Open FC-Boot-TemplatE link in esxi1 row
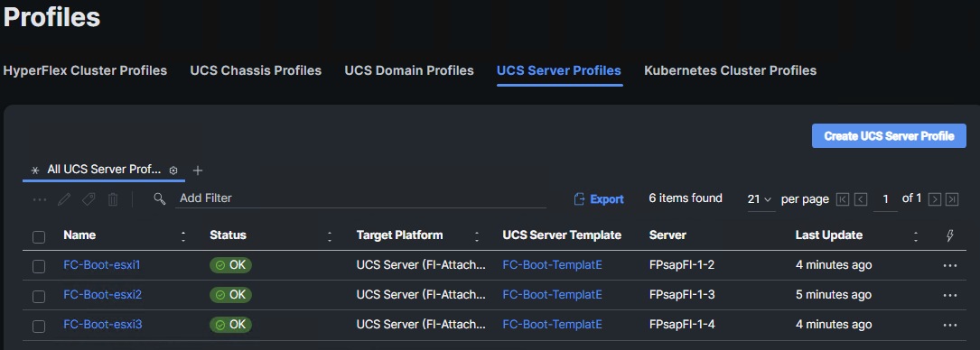980x350 pixels. [x=553, y=265]
